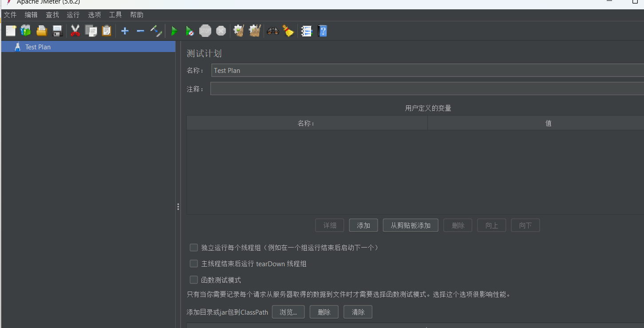
Task: Click the 测试计划 panel title
Action: 204,53
